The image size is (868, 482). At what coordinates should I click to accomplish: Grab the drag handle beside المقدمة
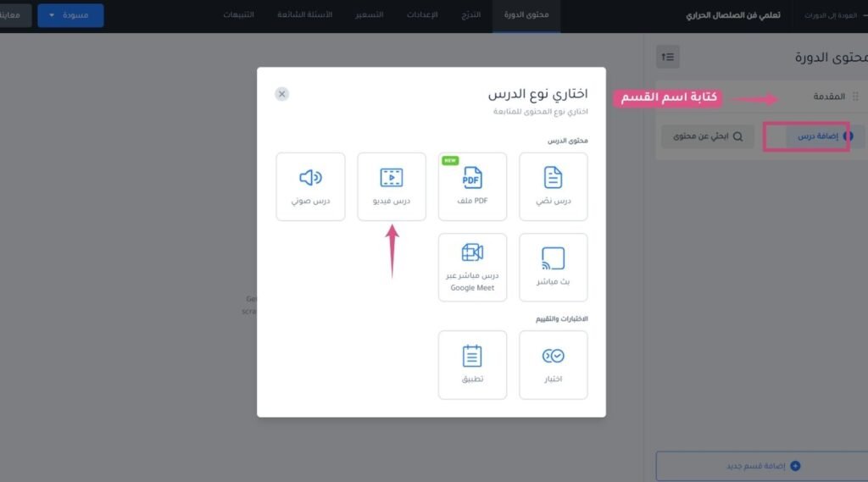(855, 97)
